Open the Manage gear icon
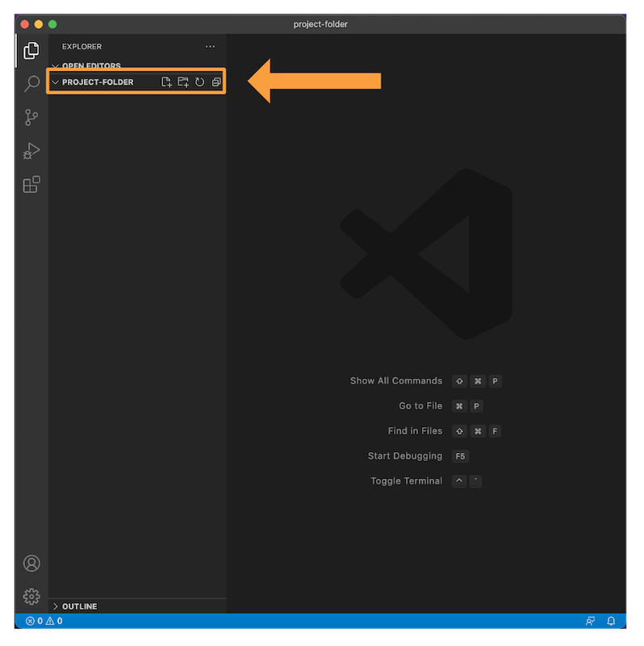This screenshot has width=644, height=646. [x=31, y=597]
